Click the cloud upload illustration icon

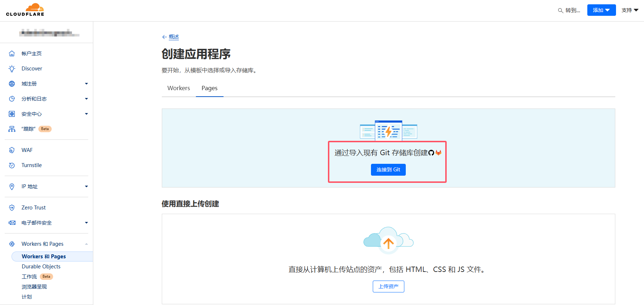[389, 240]
